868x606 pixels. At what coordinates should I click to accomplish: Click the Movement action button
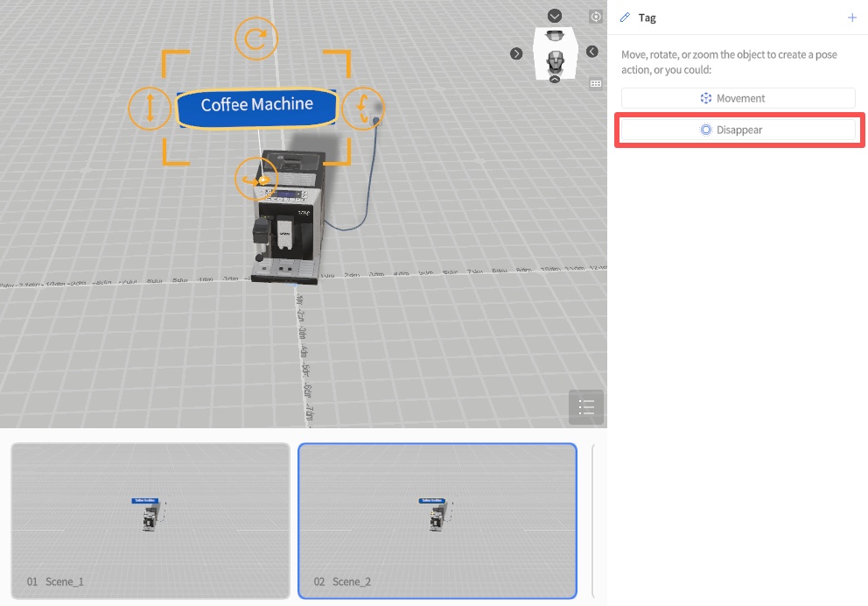click(x=738, y=98)
